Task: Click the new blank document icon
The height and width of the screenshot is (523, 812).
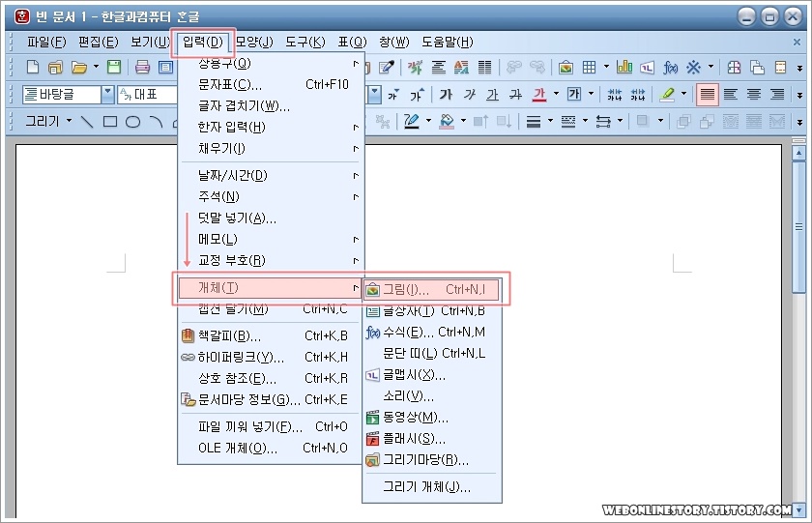Action: [x=33, y=67]
